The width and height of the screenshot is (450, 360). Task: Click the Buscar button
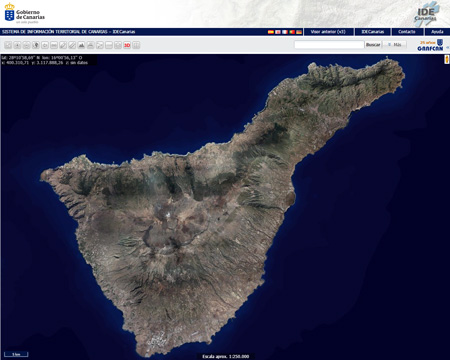(373, 45)
